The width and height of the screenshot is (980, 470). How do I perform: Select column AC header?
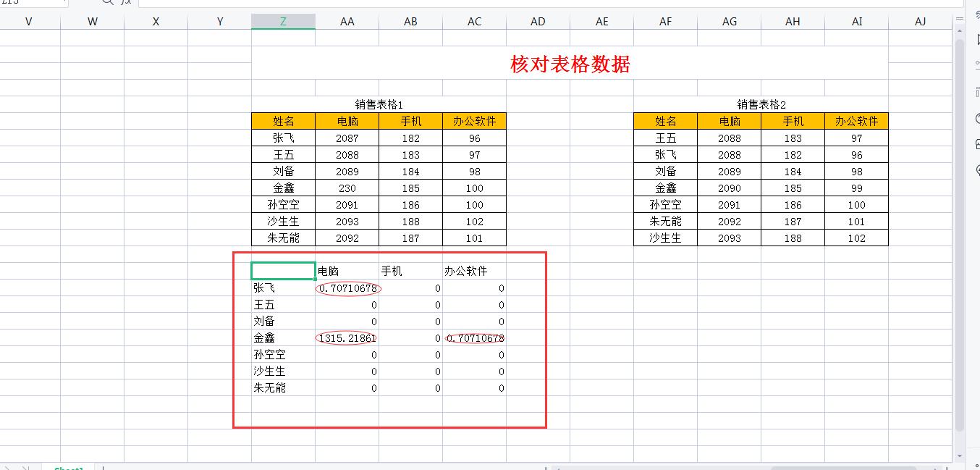(475, 22)
